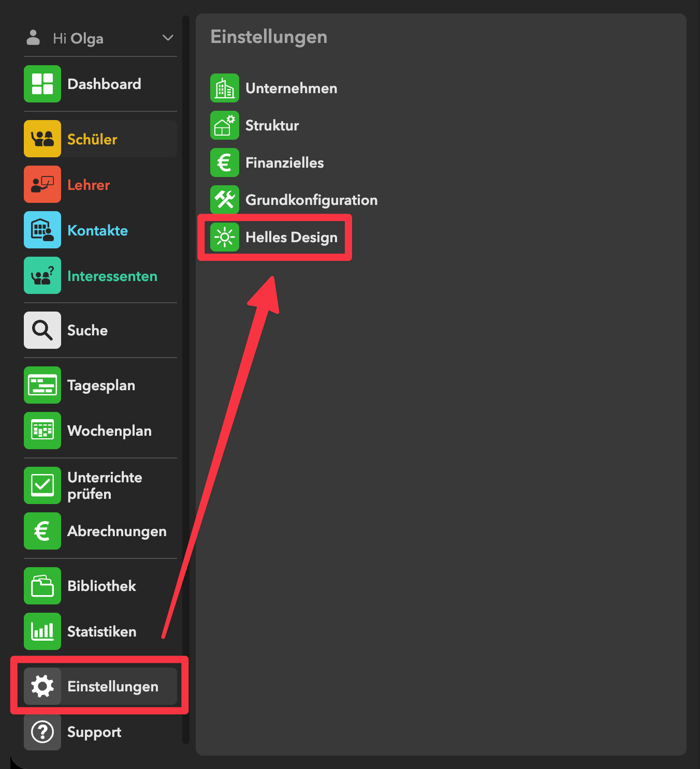Select the red Lehrer icon
The width and height of the screenshot is (700, 769).
click(x=42, y=184)
